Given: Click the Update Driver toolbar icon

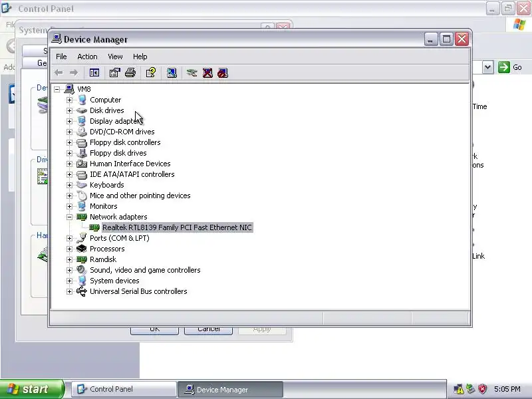Looking at the screenshot, I should coord(192,72).
